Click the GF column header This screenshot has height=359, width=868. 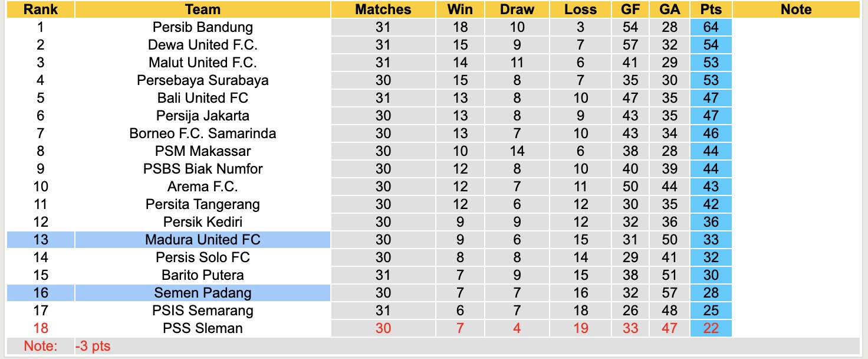(630, 9)
